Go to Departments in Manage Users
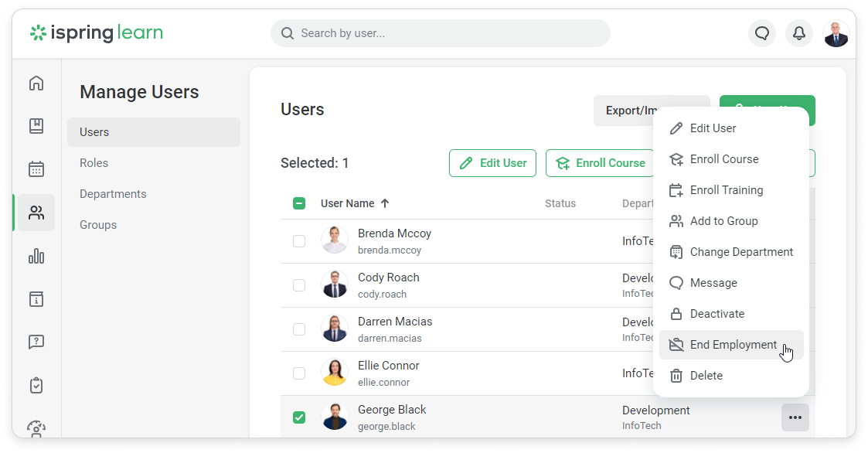This screenshot has width=868, height=453. pyautogui.click(x=113, y=194)
